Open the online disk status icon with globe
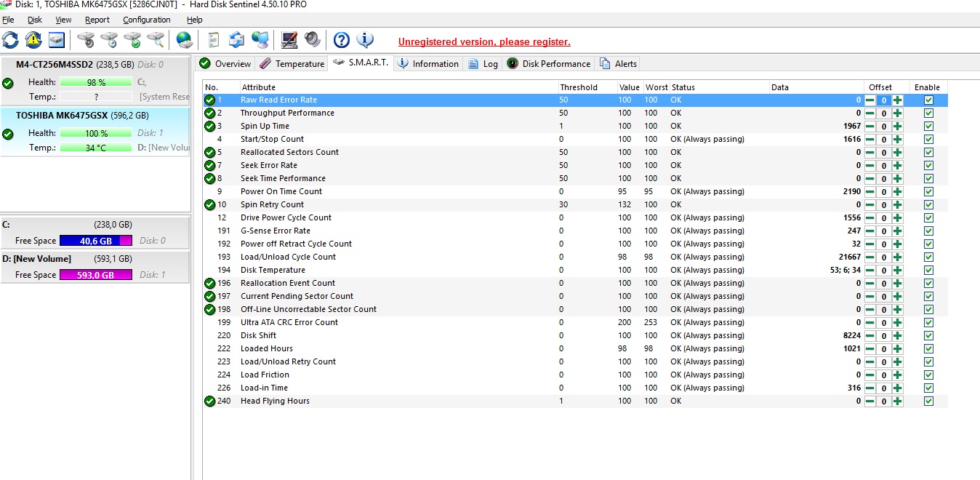This screenshot has width=980, height=480. pos(184,40)
